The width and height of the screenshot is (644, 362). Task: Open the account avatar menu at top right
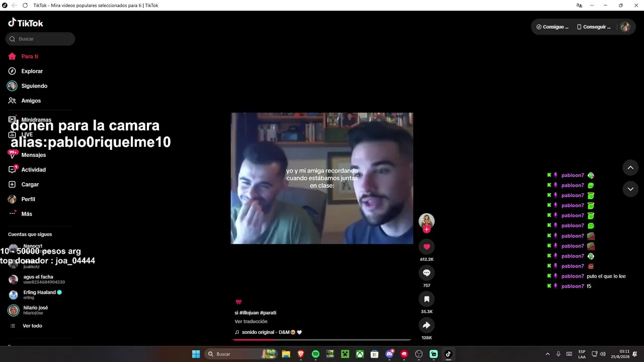pyautogui.click(x=625, y=27)
